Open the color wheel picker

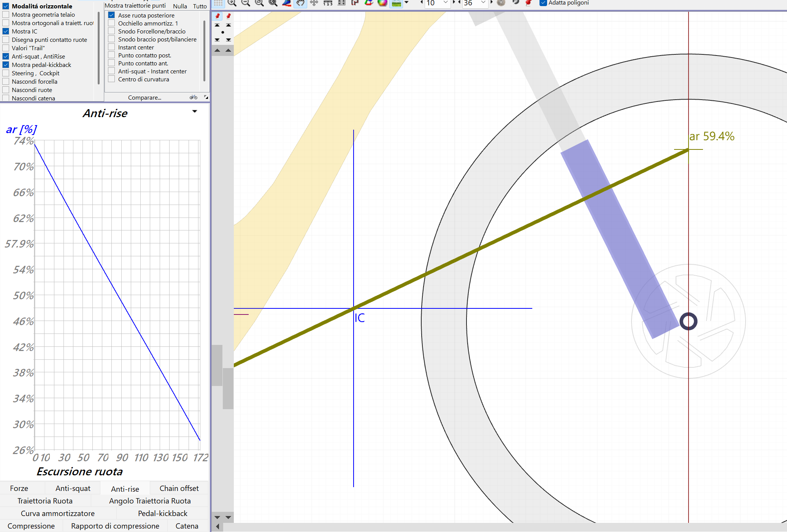tap(382, 3)
